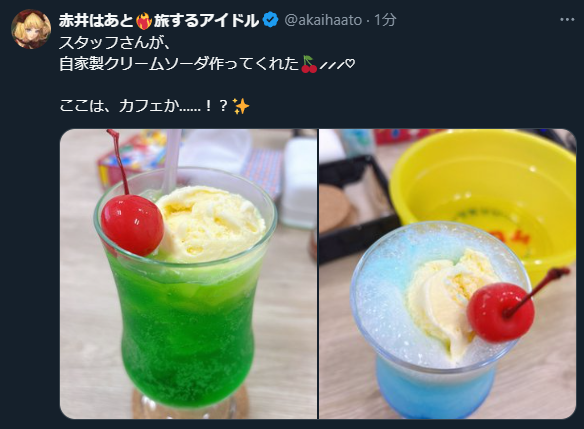Click the tweet line スタッフさんが、
Image resolution: width=584 pixels, height=429 pixels.
point(115,43)
